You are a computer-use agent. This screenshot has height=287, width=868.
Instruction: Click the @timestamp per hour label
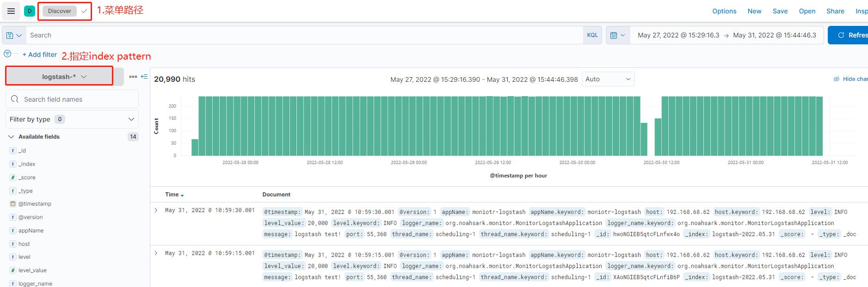tap(518, 176)
